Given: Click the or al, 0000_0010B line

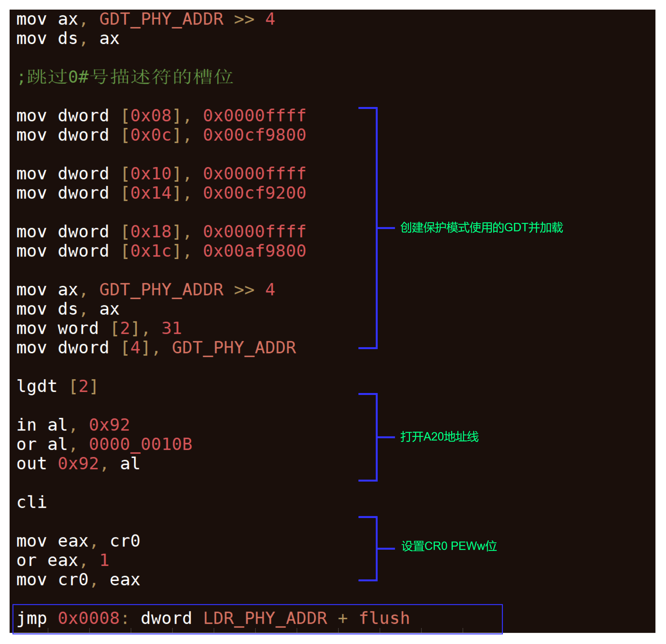Looking at the screenshot, I should pyautogui.click(x=104, y=445).
